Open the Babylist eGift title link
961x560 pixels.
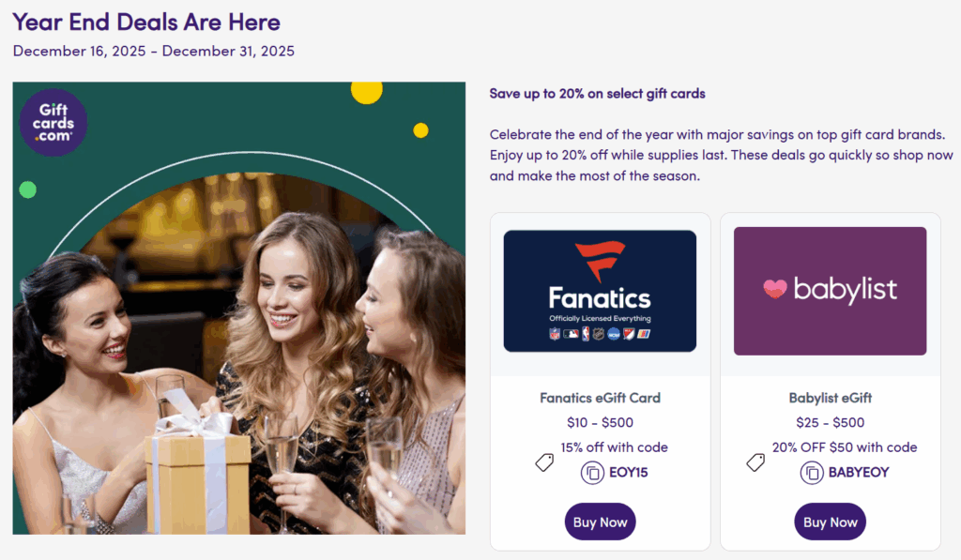[830, 398]
